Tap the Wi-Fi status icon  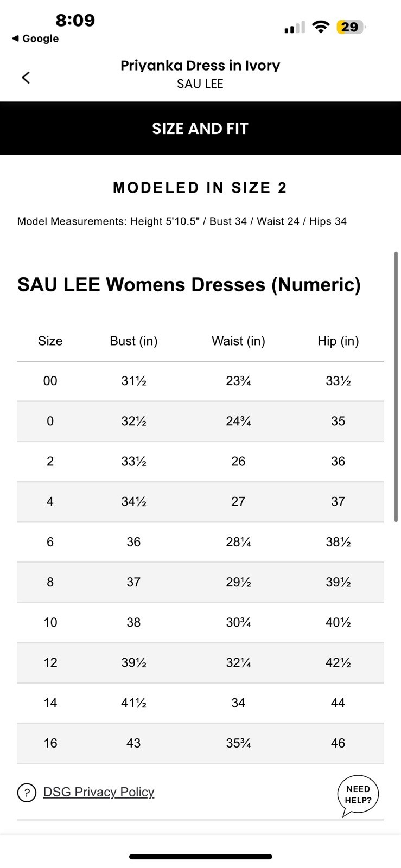pyautogui.click(x=321, y=27)
